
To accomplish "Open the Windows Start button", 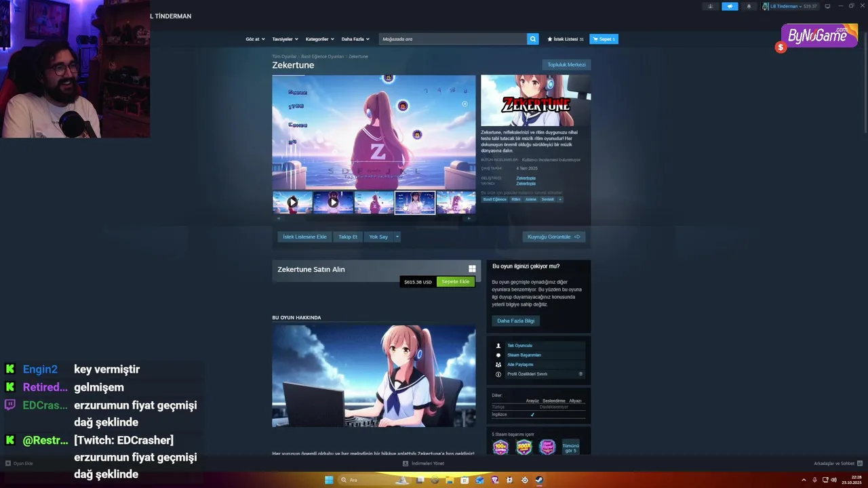I will (x=329, y=480).
